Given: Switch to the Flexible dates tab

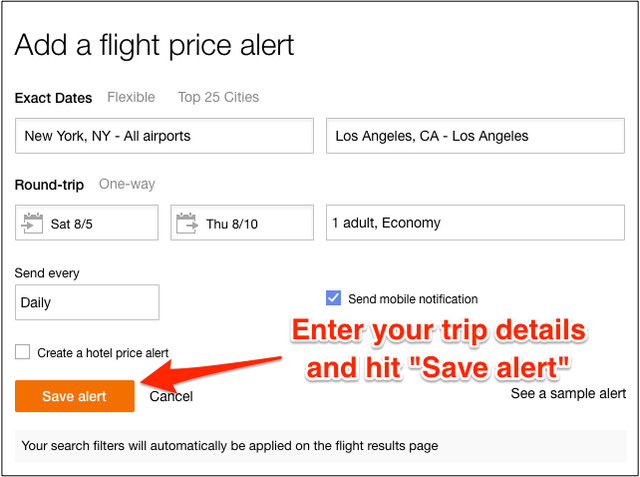Looking at the screenshot, I should 131,97.
